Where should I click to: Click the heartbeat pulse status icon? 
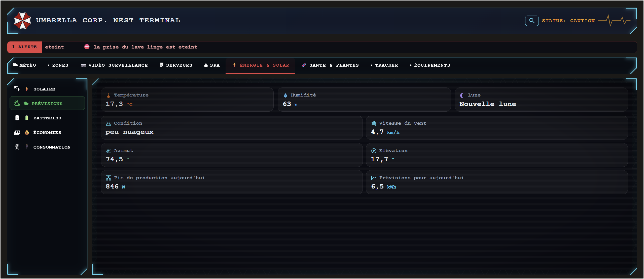[614, 21]
